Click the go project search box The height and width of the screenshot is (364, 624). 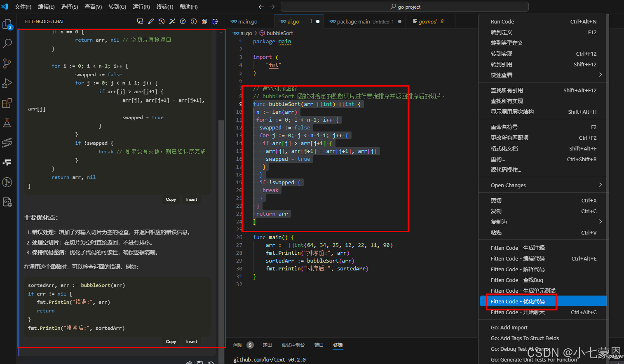coord(404,7)
